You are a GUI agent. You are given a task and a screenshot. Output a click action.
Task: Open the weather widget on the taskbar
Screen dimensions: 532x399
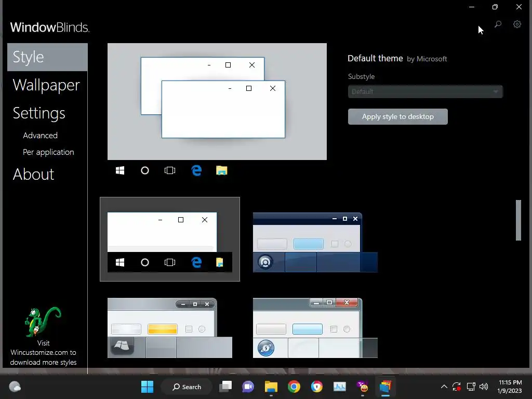15,387
